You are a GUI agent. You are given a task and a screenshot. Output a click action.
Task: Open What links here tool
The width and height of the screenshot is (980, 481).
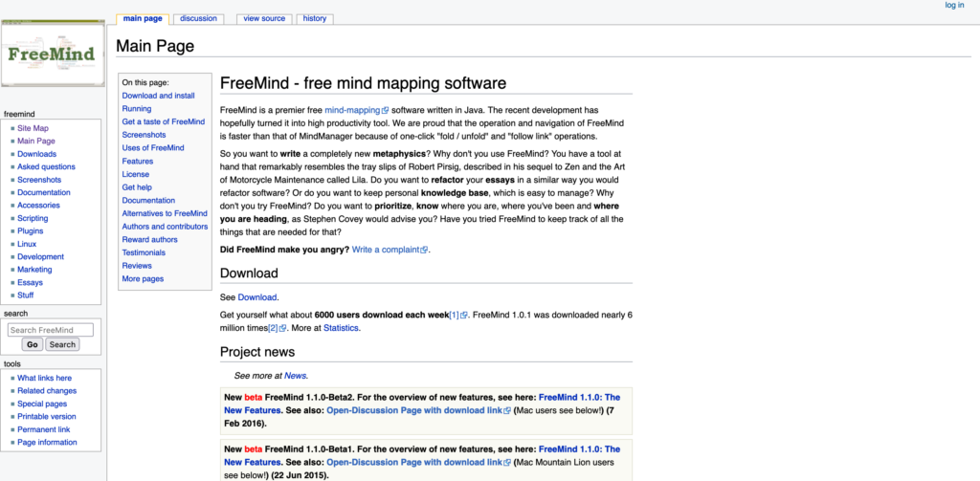pos(44,378)
